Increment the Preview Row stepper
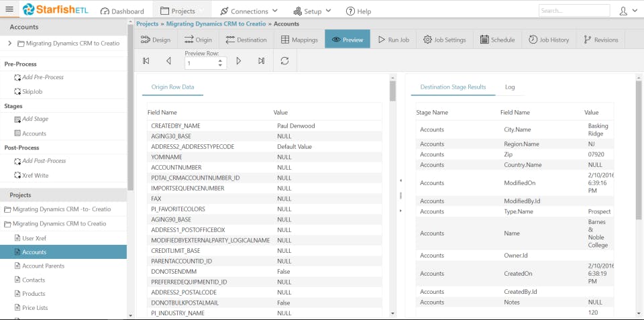644x320 pixels. [221, 61]
